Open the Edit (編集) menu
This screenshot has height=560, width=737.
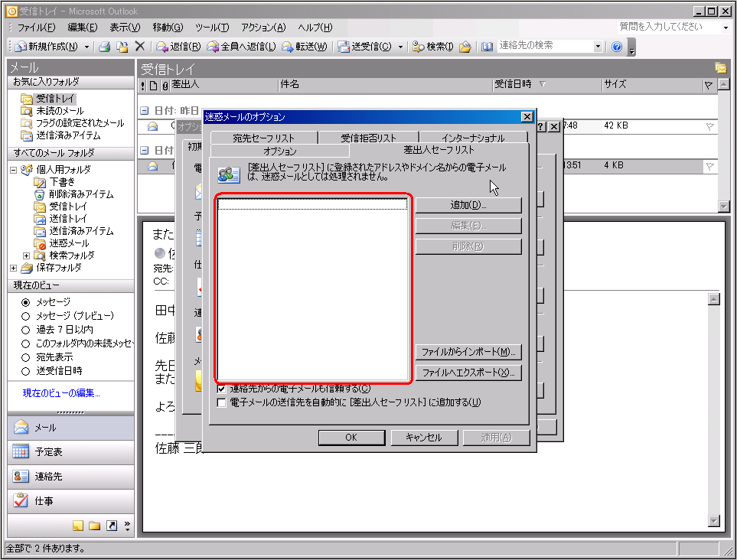82,28
